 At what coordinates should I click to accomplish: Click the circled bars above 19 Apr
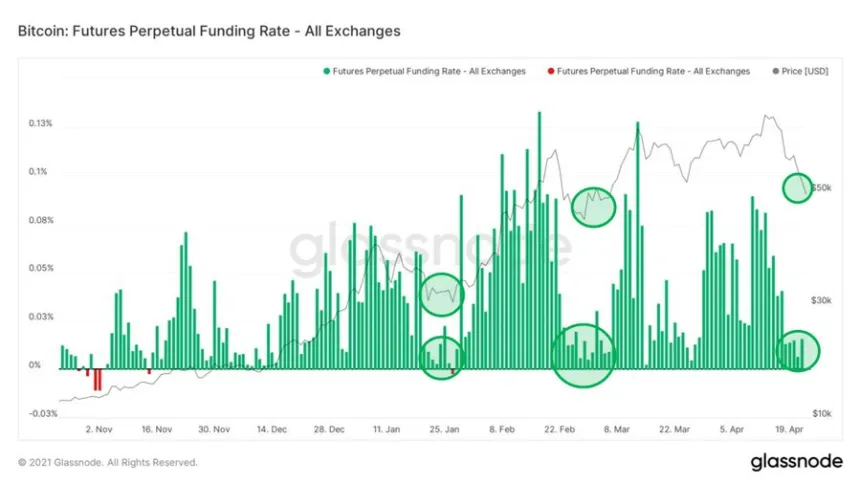(x=798, y=350)
